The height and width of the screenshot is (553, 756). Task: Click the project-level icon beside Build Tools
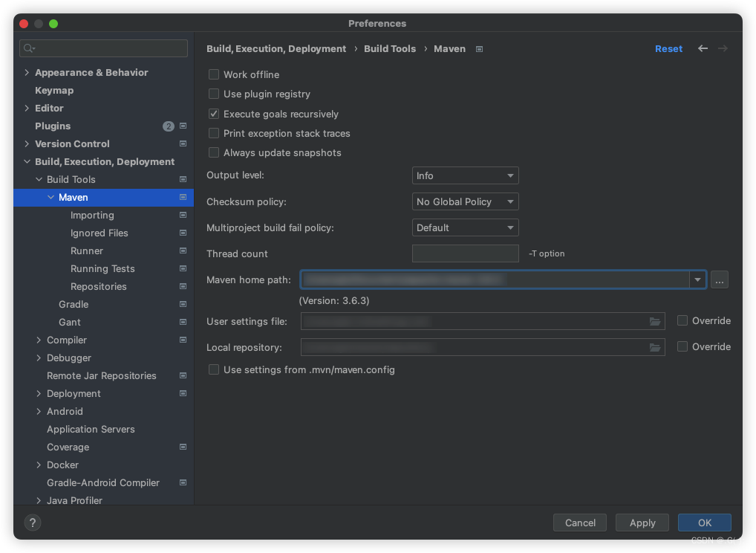[183, 180]
